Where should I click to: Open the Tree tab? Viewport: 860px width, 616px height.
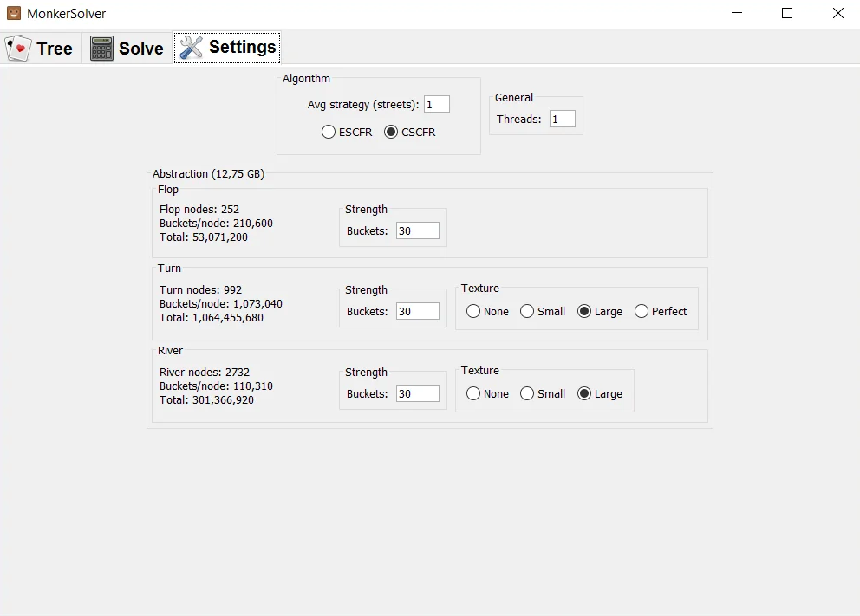[41, 49]
